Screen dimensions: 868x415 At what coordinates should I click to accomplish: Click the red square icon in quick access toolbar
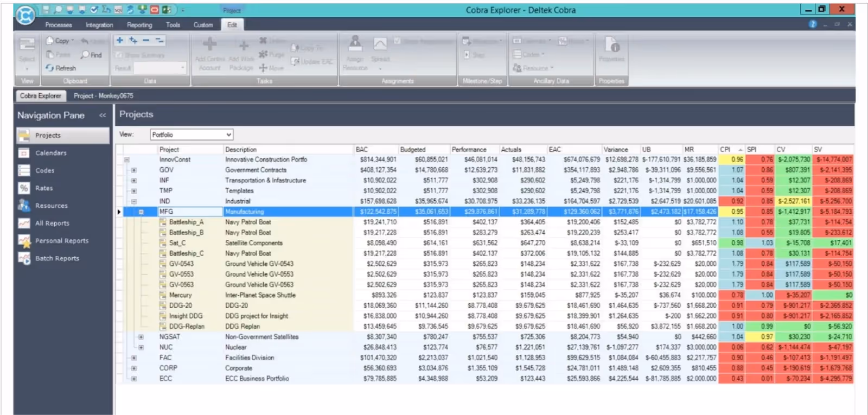(x=154, y=10)
